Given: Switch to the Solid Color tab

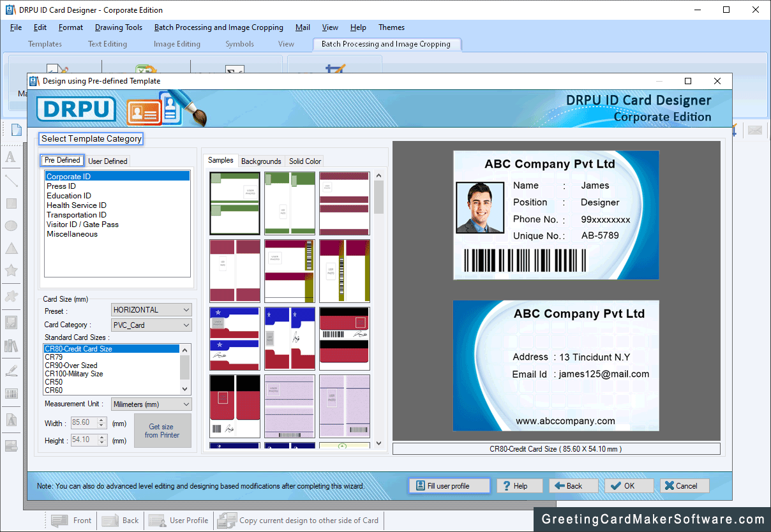Looking at the screenshot, I should pos(305,161).
